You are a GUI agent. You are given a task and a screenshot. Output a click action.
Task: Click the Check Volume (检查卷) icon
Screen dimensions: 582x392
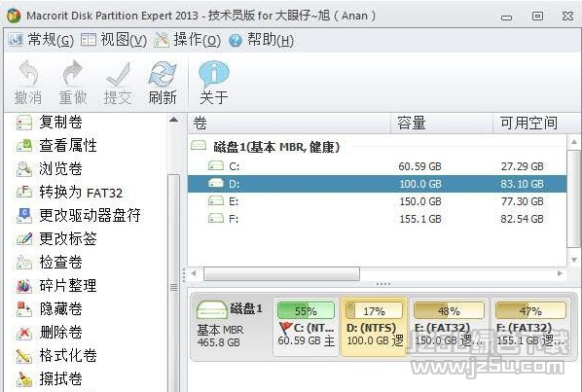pos(24,263)
